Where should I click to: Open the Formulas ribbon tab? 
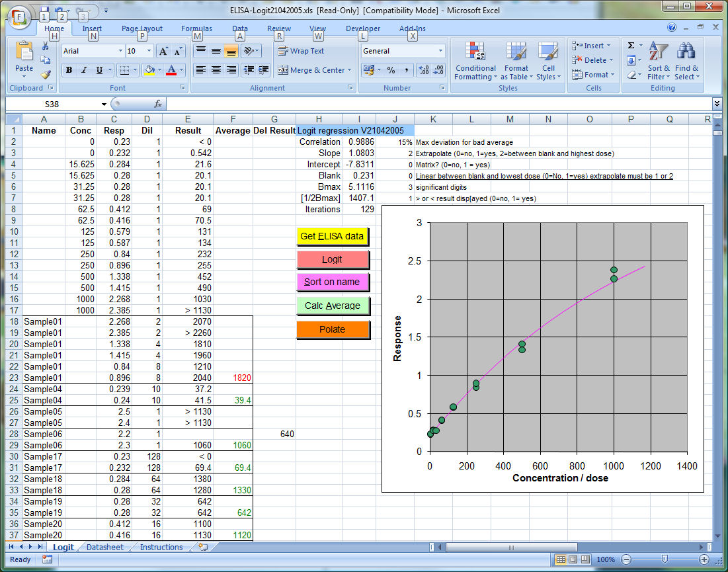click(x=196, y=28)
